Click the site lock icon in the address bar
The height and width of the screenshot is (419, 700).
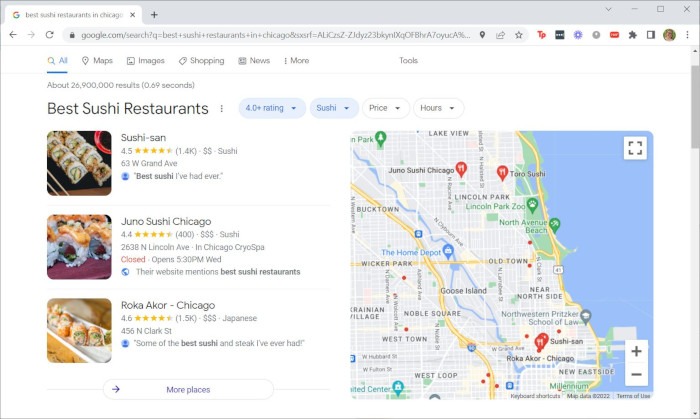pos(72,35)
